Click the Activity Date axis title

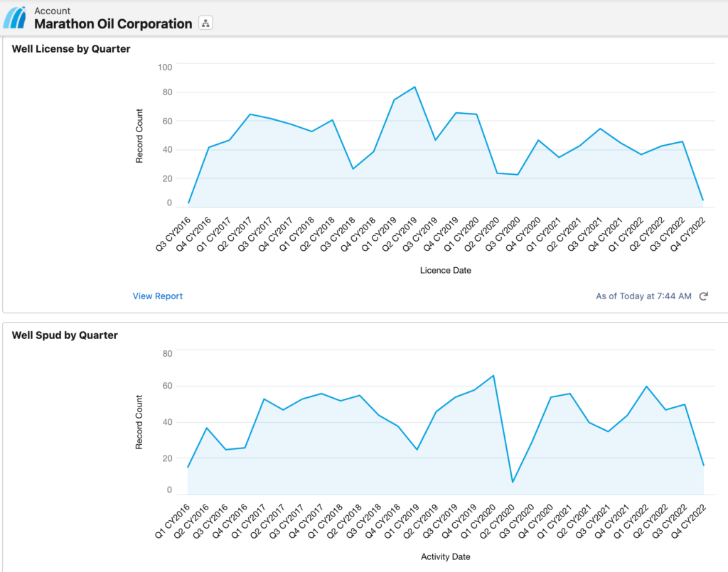pyautogui.click(x=445, y=556)
